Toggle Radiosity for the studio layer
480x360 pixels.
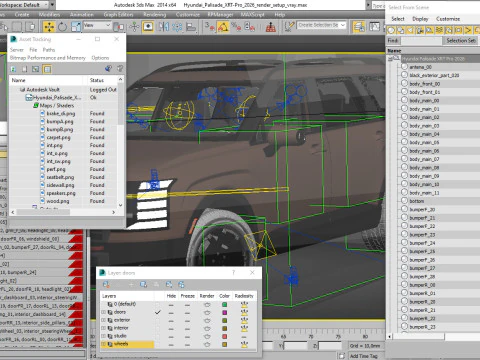coord(244,337)
